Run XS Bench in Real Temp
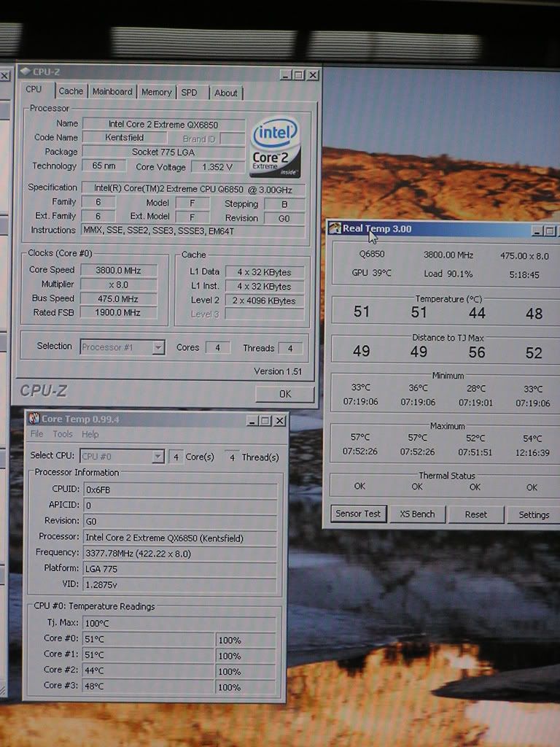 pos(417,514)
